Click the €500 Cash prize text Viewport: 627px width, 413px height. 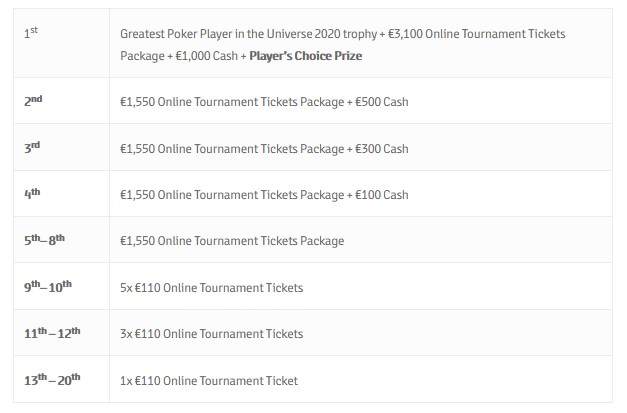[x=382, y=103]
